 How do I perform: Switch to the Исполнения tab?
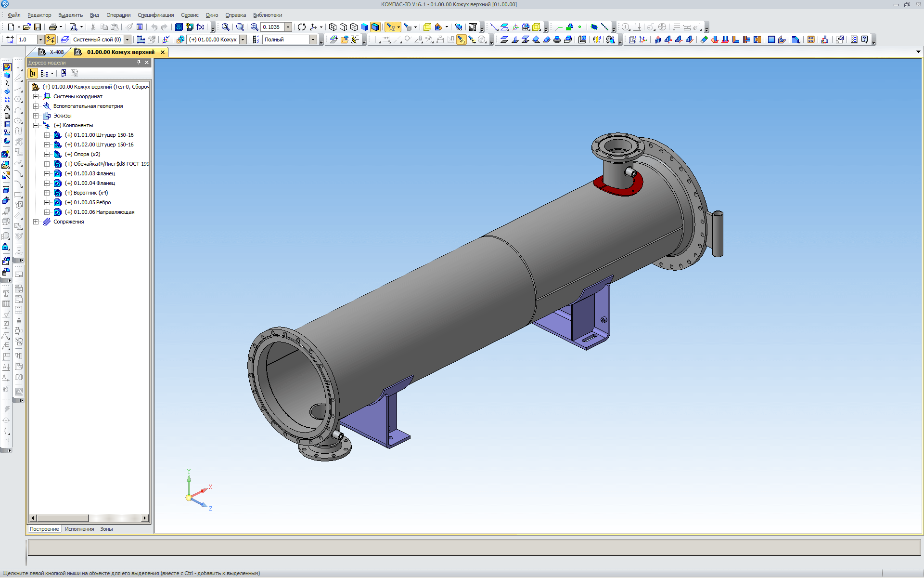pos(79,529)
